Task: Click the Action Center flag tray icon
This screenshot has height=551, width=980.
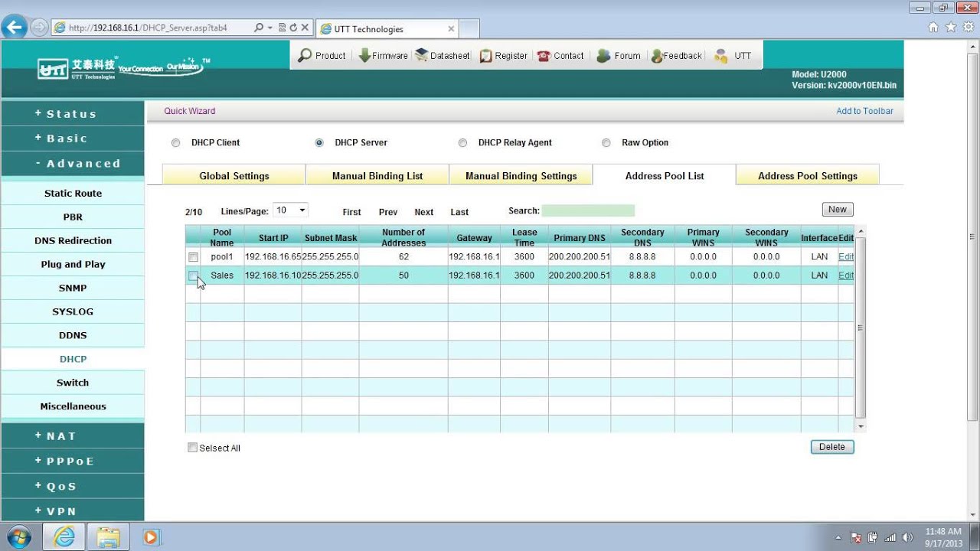Action: coord(856,537)
